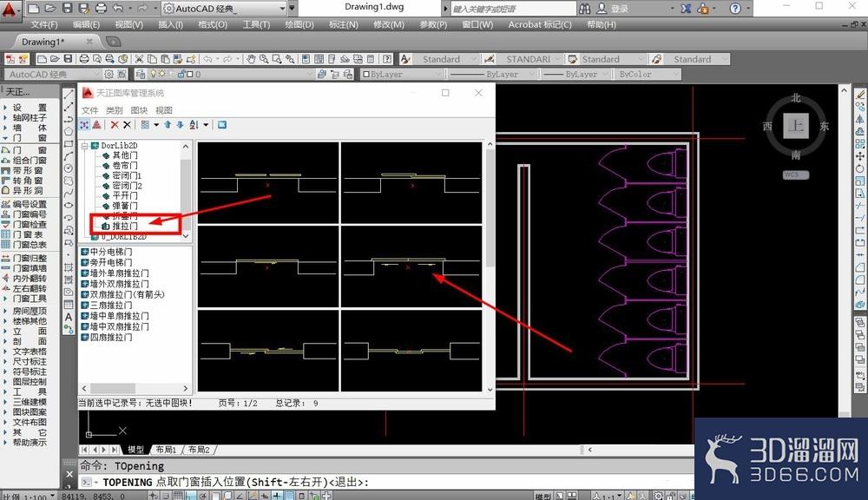This screenshot has height=500, width=868.
Task: Select 墙外双扇推拉门 in the block list
Action: coord(120,284)
